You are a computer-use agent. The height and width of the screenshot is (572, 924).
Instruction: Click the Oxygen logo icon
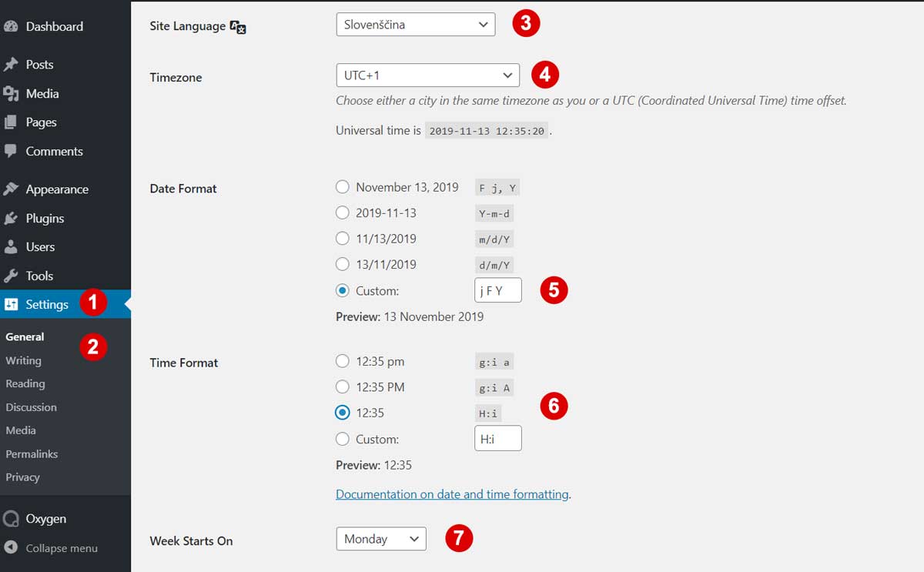[11, 519]
